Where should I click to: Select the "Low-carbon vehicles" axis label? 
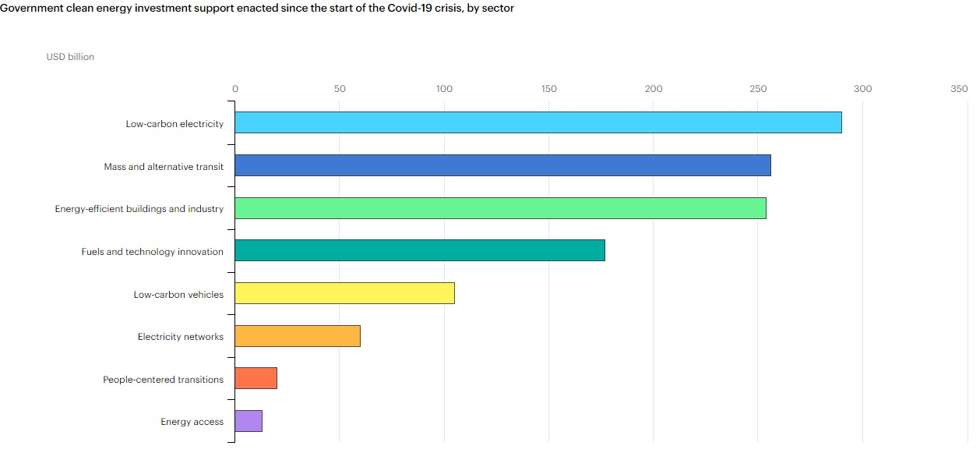pyautogui.click(x=178, y=295)
